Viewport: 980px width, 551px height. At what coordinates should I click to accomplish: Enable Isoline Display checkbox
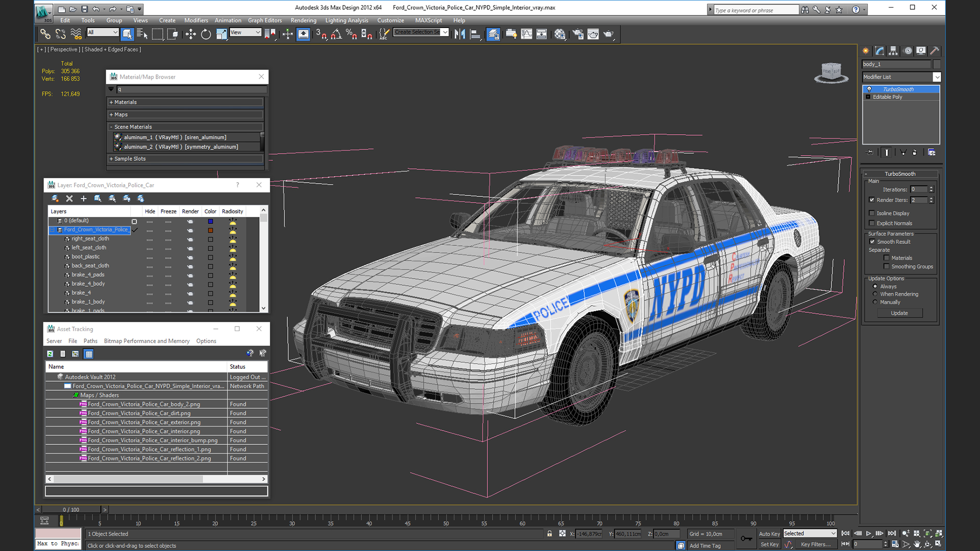tap(872, 213)
